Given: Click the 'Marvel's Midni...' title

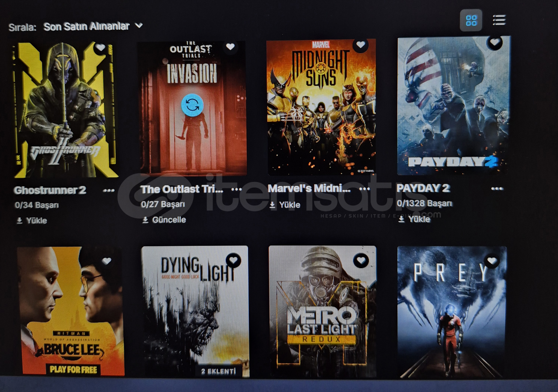Looking at the screenshot, I should pyautogui.click(x=309, y=188).
